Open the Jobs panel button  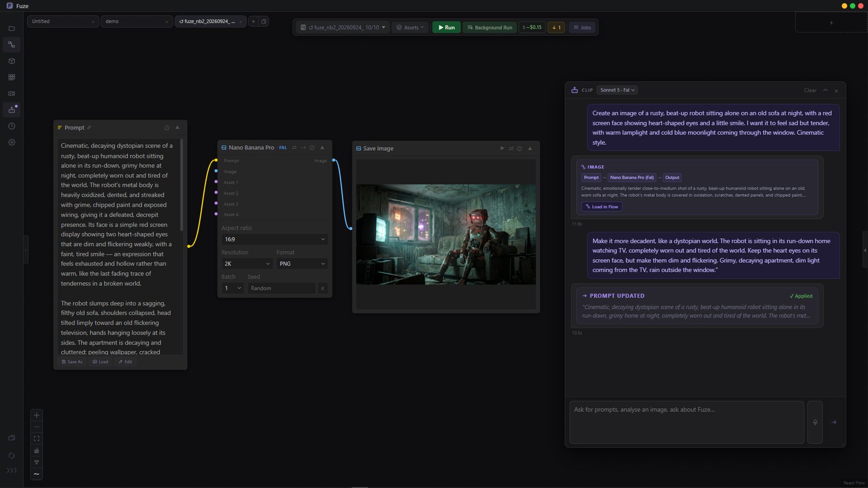(x=582, y=27)
